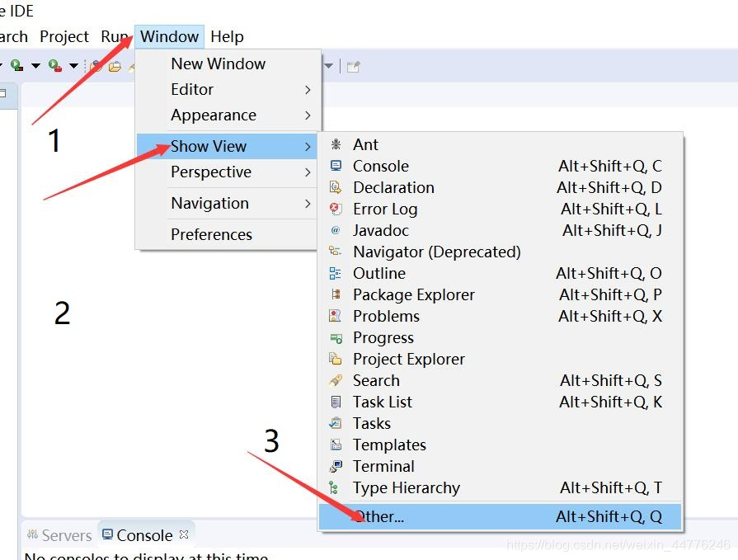The image size is (738, 560).
Task: Open the Window menu
Action: click(169, 37)
